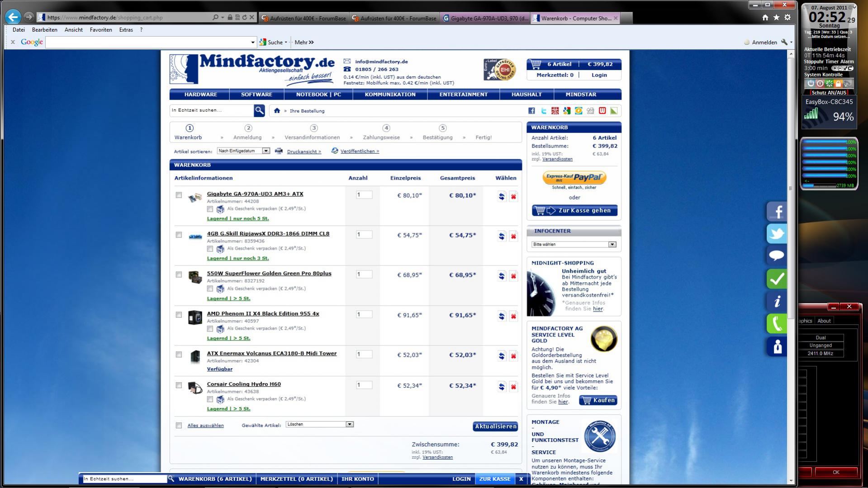Screen dimensions: 868x488
Task: Click the green phone floating sidebar button
Action: pos(777,324)
